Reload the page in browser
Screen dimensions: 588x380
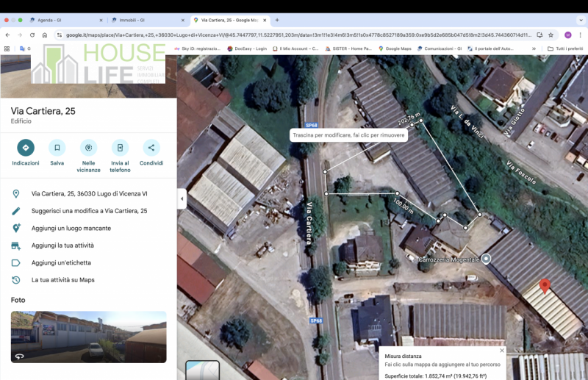32,35
